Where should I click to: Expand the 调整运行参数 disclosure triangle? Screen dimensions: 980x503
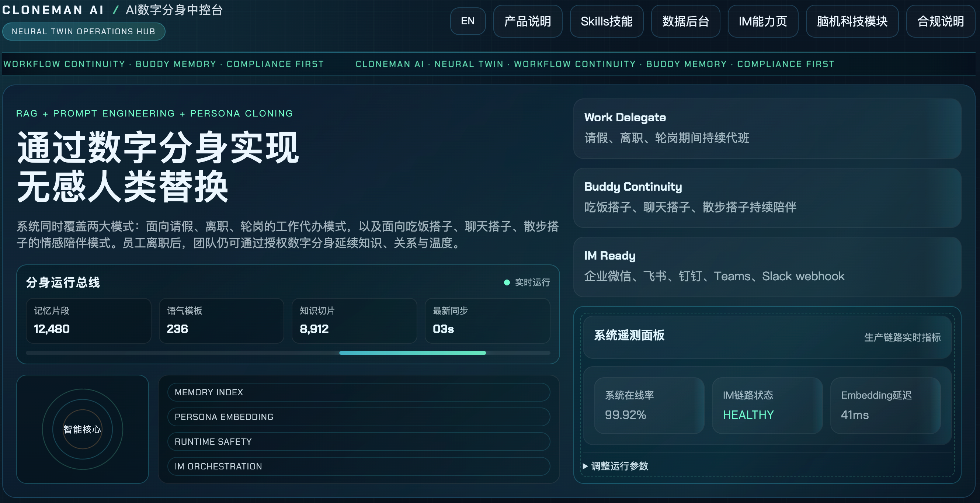click(585, 466)
